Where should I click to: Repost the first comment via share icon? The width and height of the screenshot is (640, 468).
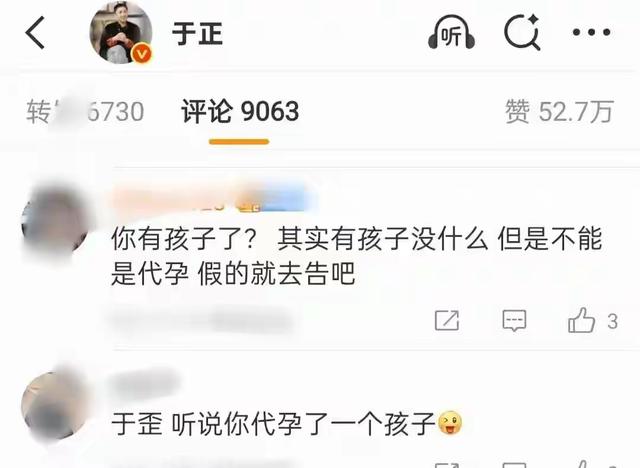click(447, 320)
